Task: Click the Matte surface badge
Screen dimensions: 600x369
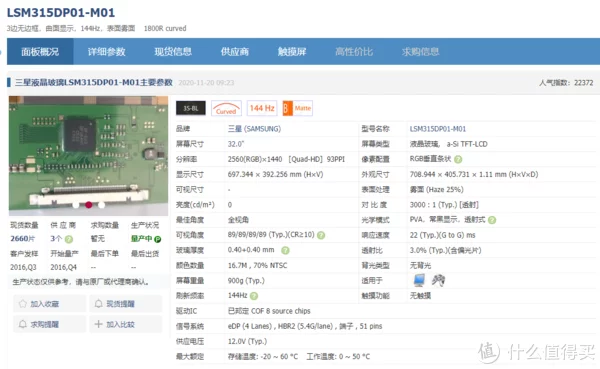Action: pyautogui.click(x=297, y=108)
